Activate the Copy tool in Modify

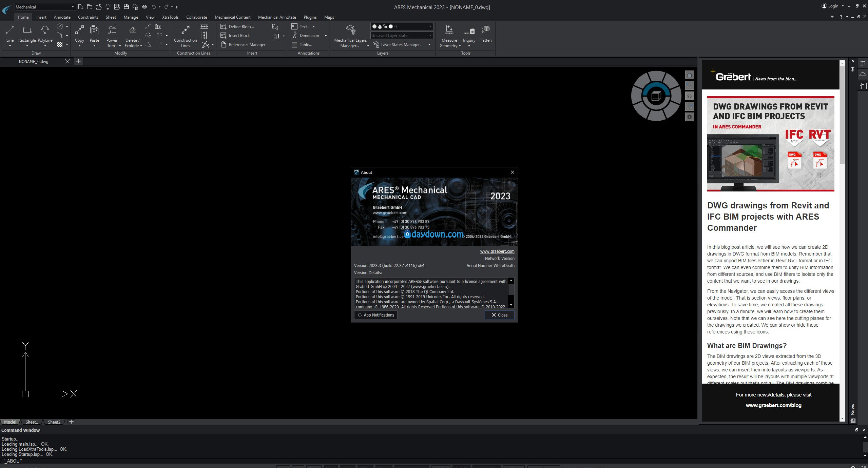pos(79,34)
